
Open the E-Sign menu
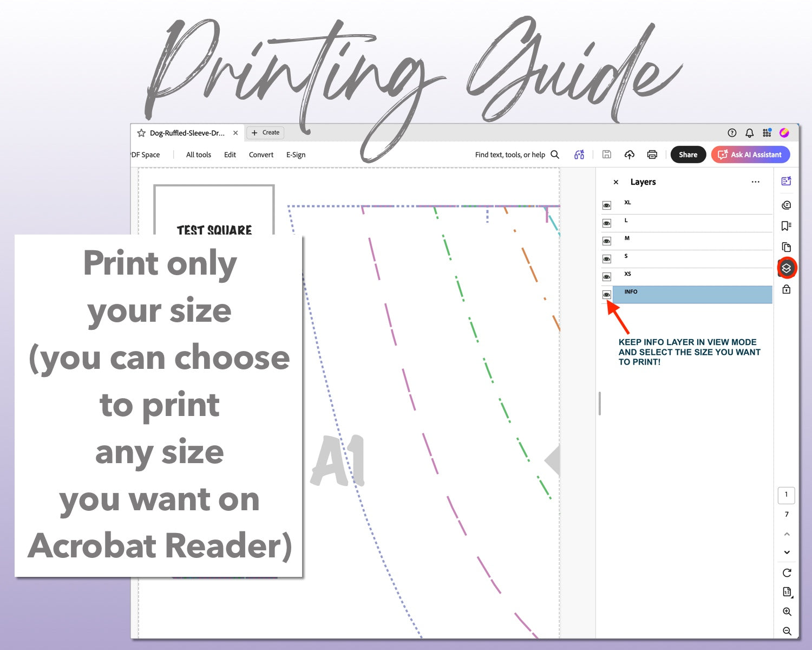(296, 155)
